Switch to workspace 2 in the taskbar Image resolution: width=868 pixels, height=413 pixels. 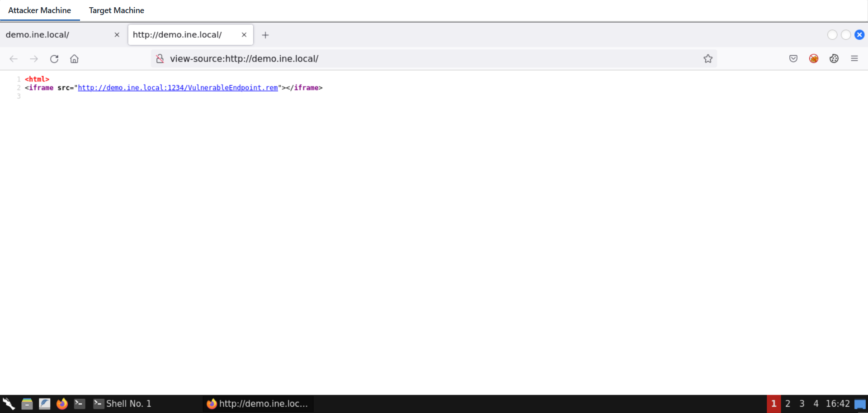coord(788,404)
